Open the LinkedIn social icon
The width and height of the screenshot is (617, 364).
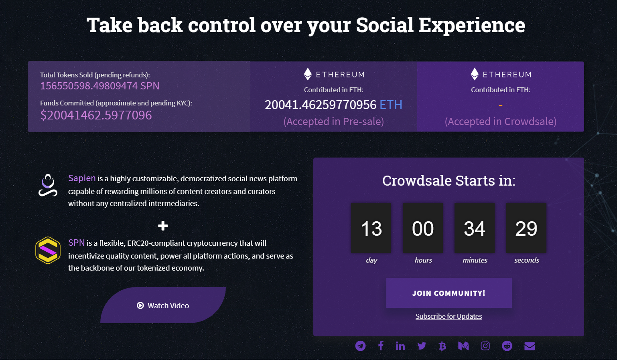point(400,346)
